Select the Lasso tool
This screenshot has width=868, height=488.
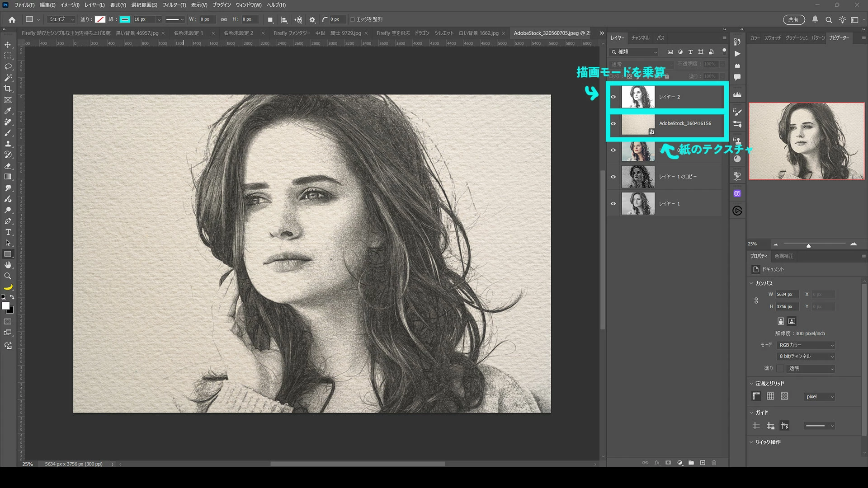[8, 67]
